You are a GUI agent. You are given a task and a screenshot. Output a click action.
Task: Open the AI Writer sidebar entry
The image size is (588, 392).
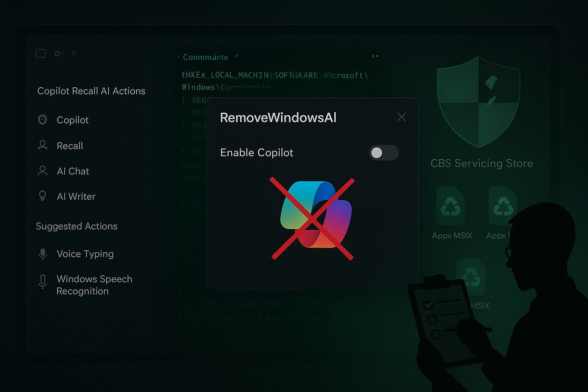pyautogui.click(x=76, y=196)
